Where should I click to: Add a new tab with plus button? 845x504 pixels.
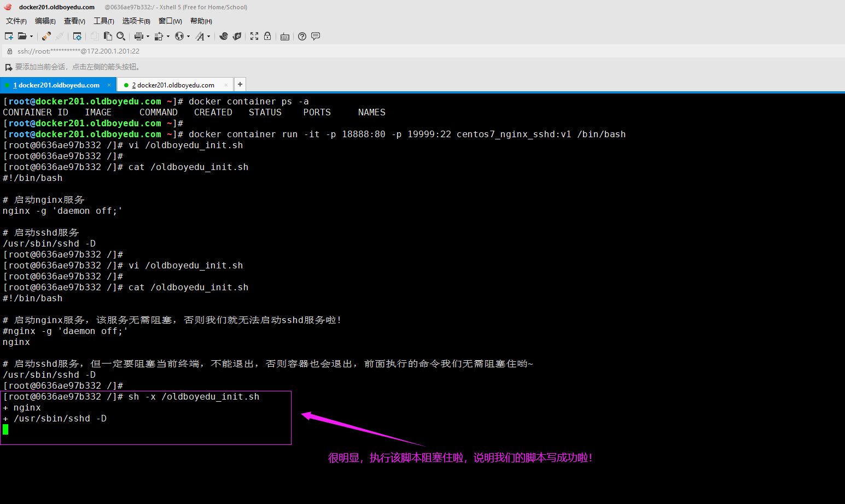(x=240, y=84)
